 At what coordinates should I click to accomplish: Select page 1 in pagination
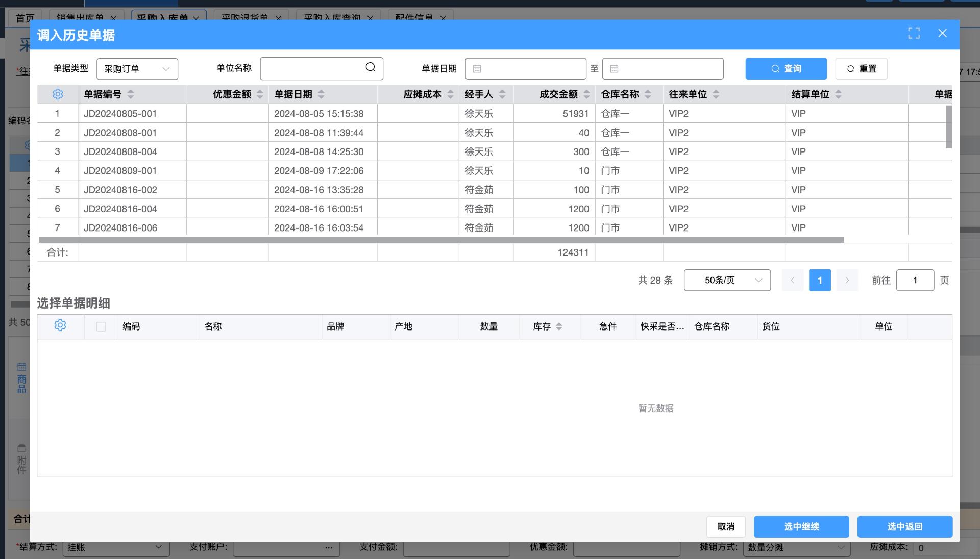coord(820,280)
